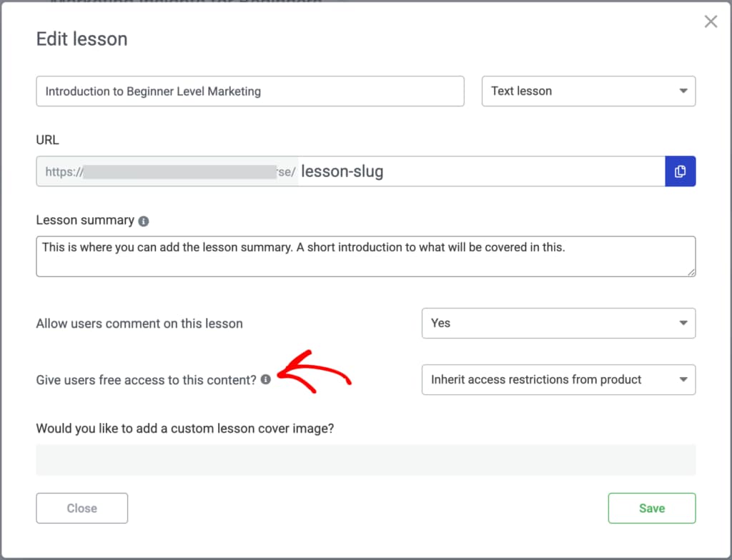Dismiss the Edit lesson dialog via the X icon
This screenshot has height=560, width=732.
point(711,21)
